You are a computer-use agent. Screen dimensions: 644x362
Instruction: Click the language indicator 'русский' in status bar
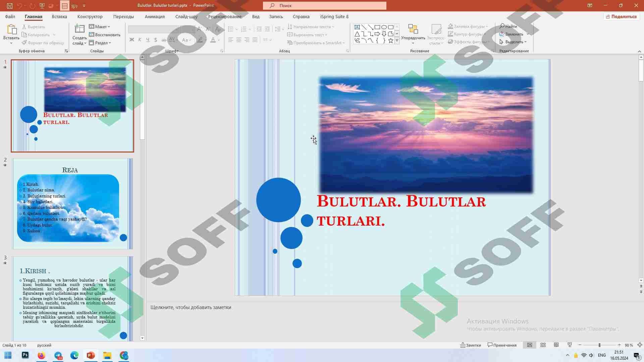click(x=44, y=345)
